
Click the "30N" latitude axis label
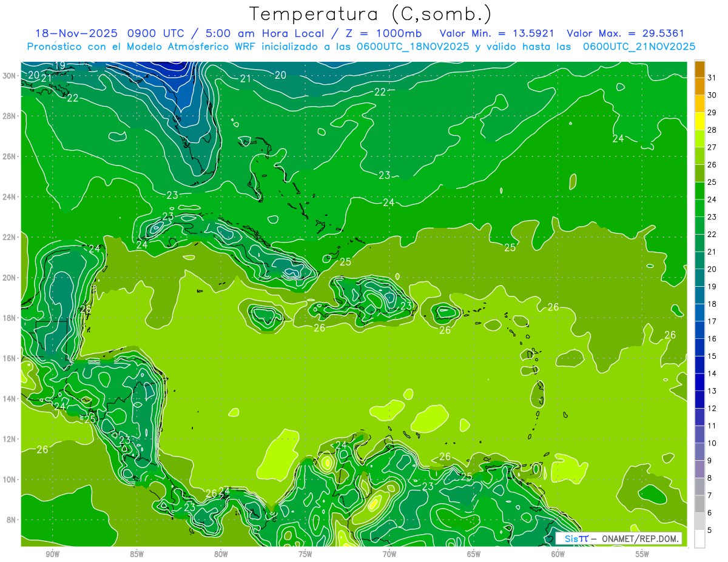(8, 75)
